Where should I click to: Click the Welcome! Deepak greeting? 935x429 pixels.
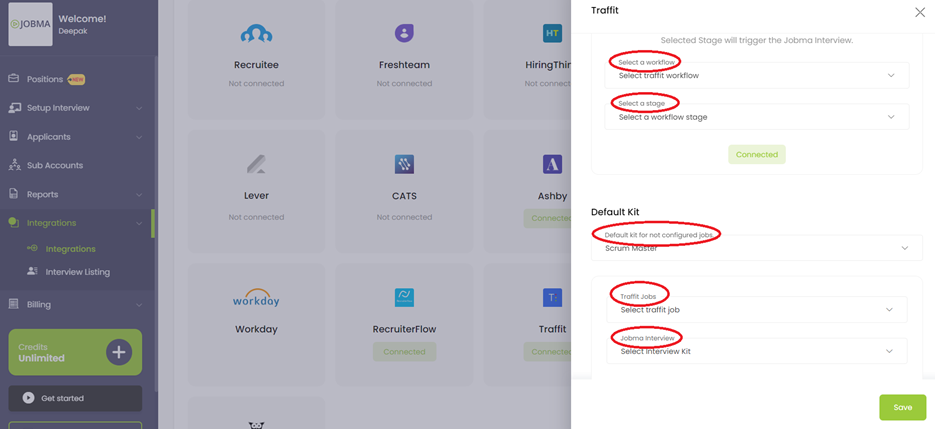click(82, 24)
